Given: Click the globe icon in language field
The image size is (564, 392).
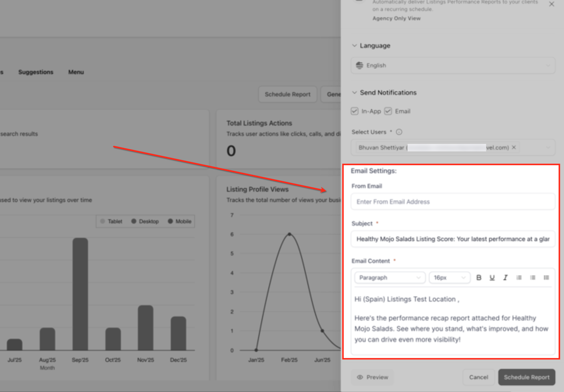Looking at the screenshot, I should (359, 66).
